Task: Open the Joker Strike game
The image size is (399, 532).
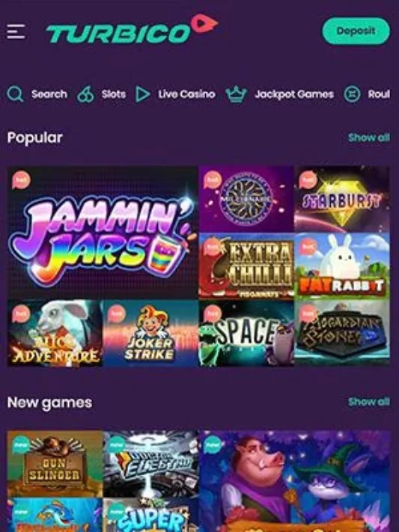Action: (x=150, y=333)
